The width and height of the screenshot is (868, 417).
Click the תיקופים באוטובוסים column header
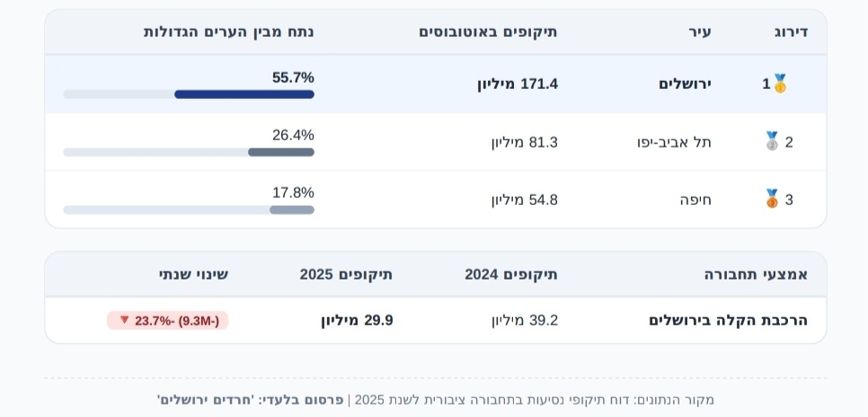(x=488, y=31)
